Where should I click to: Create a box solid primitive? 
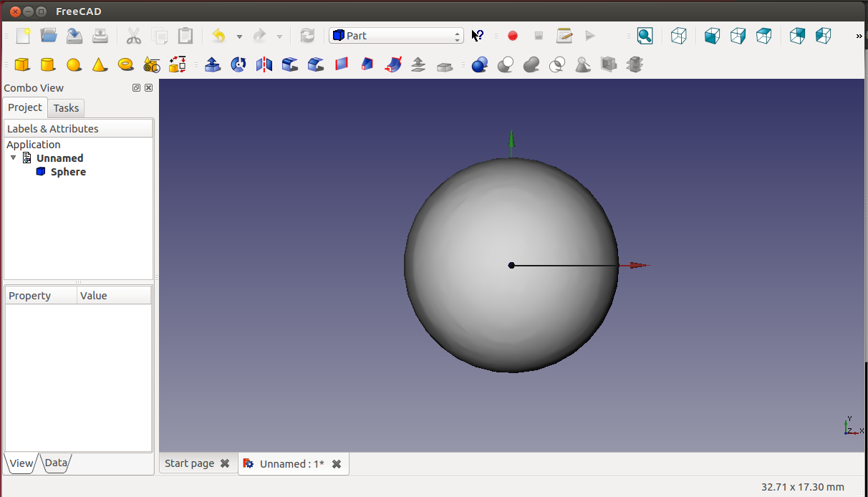click(x=22, y=65)
